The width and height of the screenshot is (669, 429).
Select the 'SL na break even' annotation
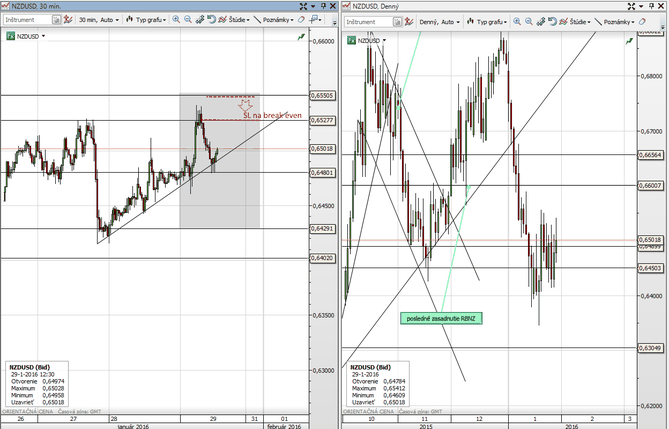[x=272, y=115]
